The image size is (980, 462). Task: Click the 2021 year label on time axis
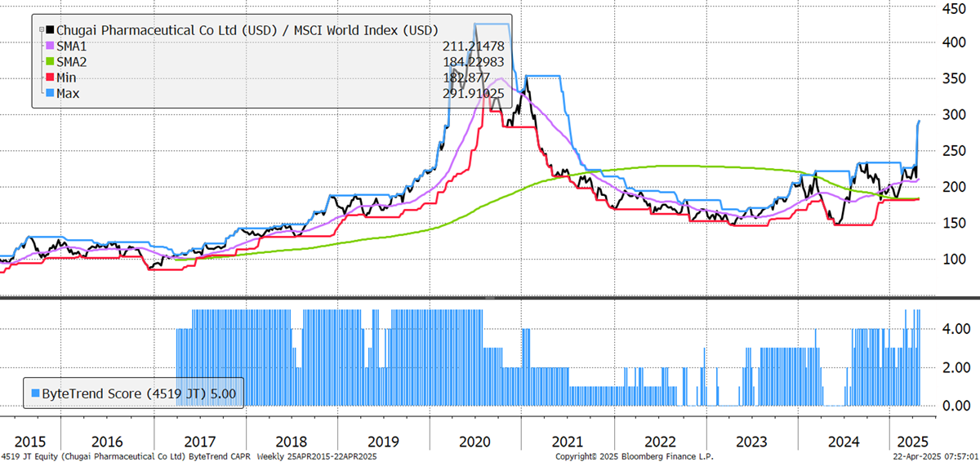click(x=568, y=441)
